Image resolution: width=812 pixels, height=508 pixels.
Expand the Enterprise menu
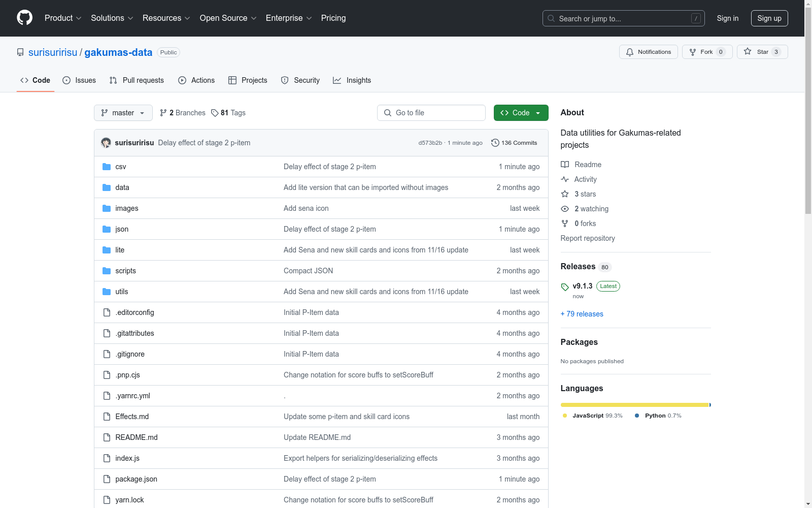pos(289,18)
